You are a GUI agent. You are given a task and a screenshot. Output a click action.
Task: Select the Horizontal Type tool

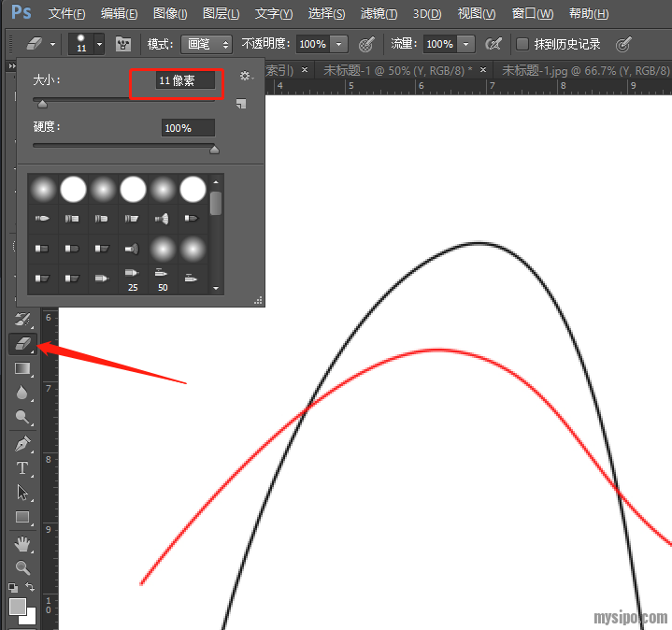22,467
